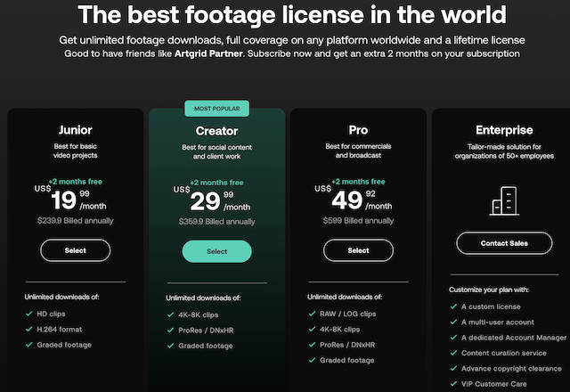Click checkmark beside Creator Graded footage

click(170, 346)
